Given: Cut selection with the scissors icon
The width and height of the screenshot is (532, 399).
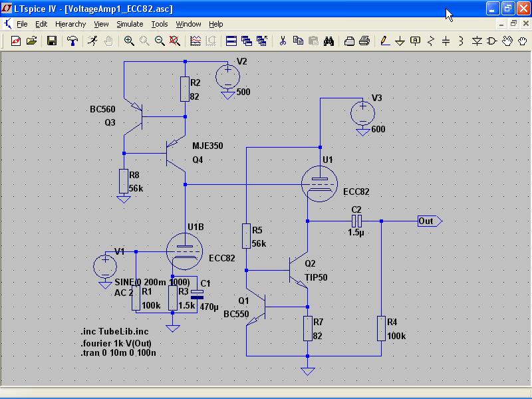Looking at the screenshot, I should (x=283, y=41).
